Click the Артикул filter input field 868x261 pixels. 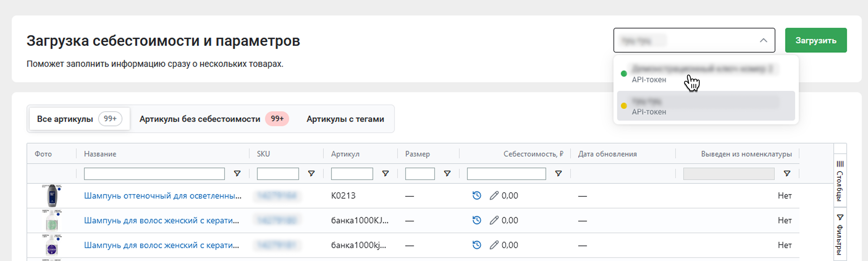coord(352,174)
